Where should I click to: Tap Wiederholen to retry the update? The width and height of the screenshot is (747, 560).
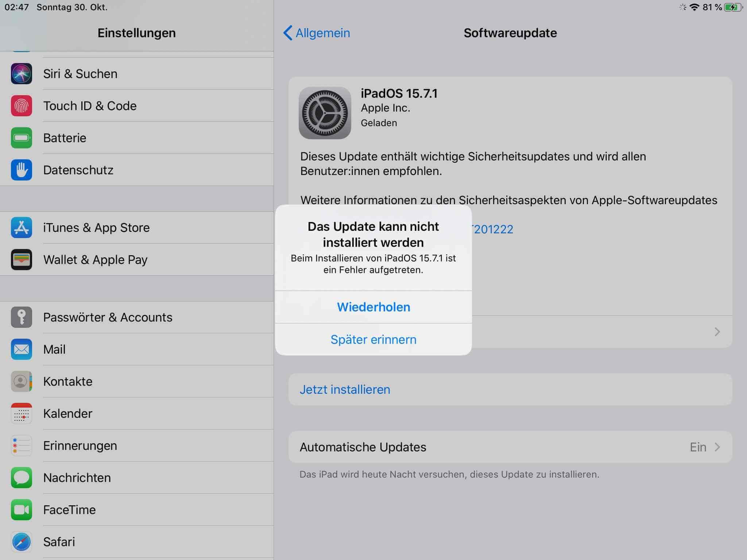point(373,307)
